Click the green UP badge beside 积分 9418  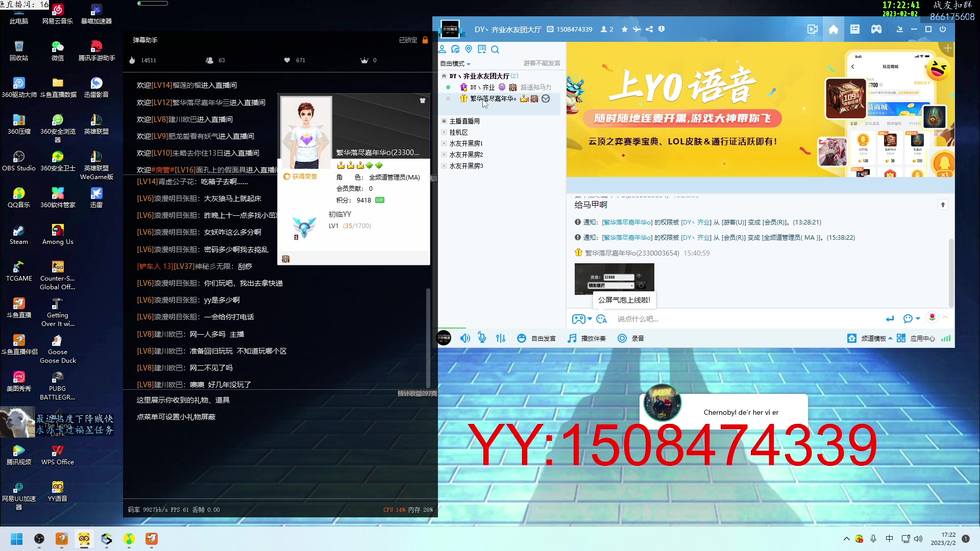coord(380,200)
